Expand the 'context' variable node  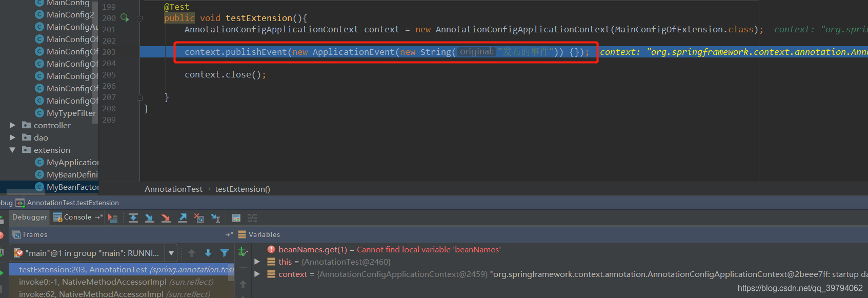click(257, 274)
